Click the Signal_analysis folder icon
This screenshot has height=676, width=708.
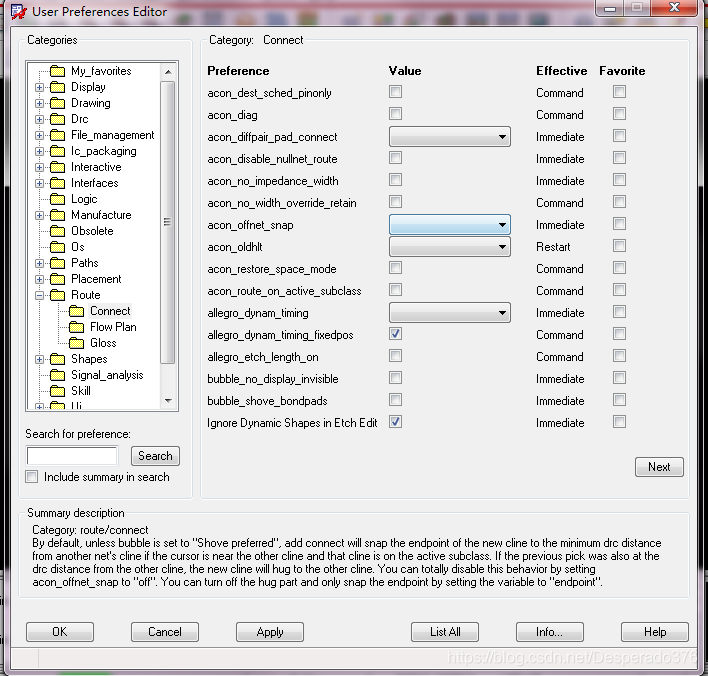pyautogui.click(x=57, y=375)
